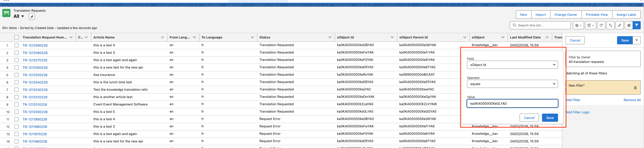The width and height of the screenshot is (644, 148).
Task: Click the magnifier icon in the search box
Action: 515,25
